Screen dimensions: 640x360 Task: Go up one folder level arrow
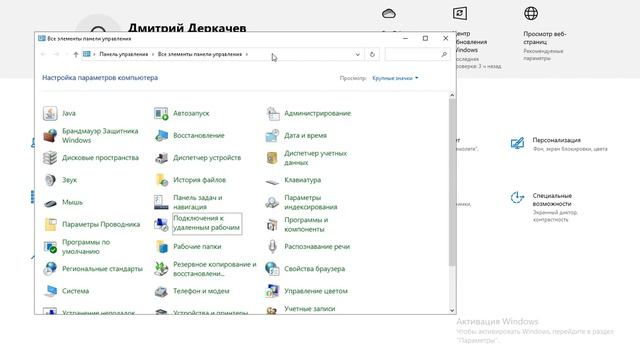click(76, 54)
